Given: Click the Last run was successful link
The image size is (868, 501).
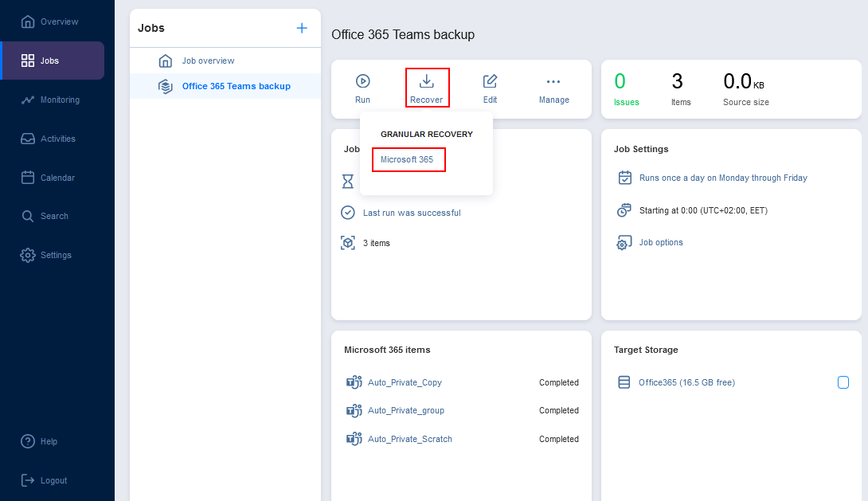Looking at the screenshot, I should (x=412, y=213).
